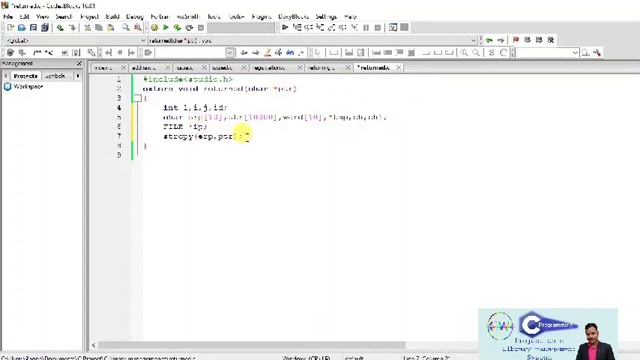Jump forward with the right arrow icon
Screen dimensions: 640x360
[501, 40]
